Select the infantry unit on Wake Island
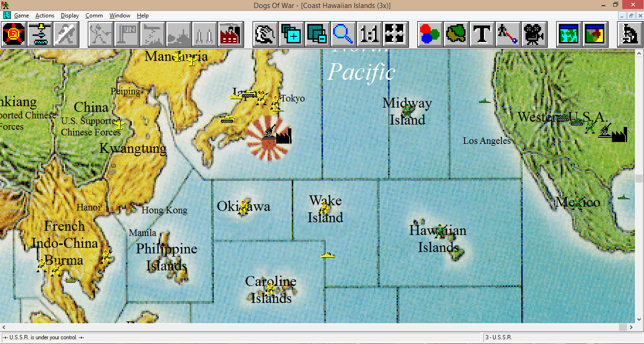 pyautogui.click(x=324, y=208)
